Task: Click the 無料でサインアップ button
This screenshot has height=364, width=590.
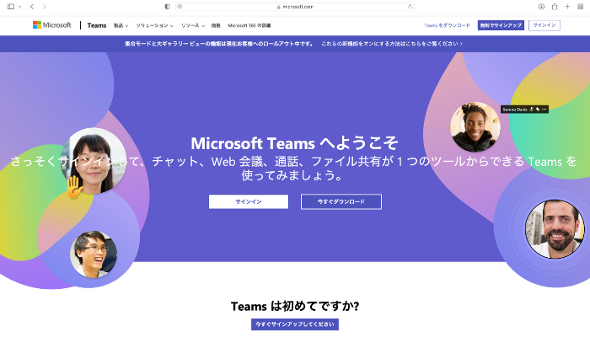Action: (501, 25)
